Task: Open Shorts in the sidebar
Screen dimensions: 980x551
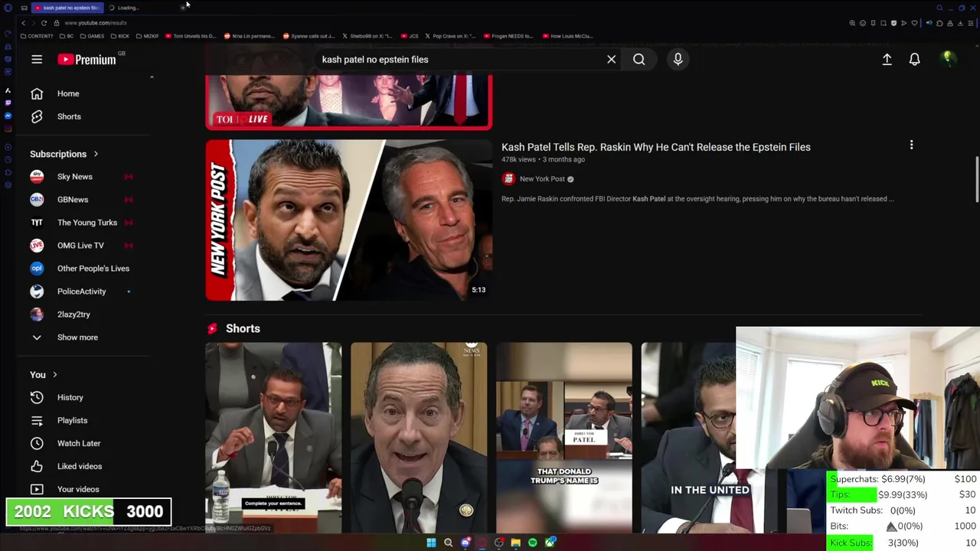Action: tap(68, 116)
